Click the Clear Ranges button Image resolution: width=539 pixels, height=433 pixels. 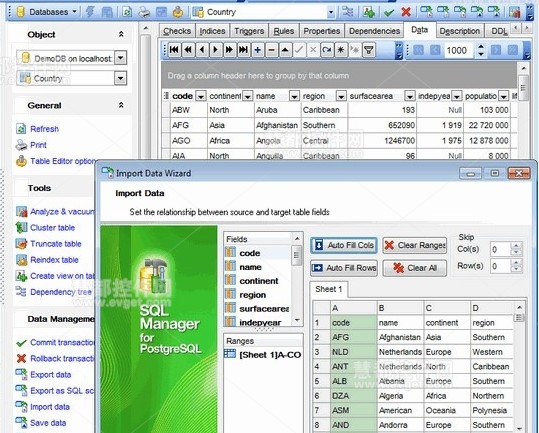tap(415, 245)
